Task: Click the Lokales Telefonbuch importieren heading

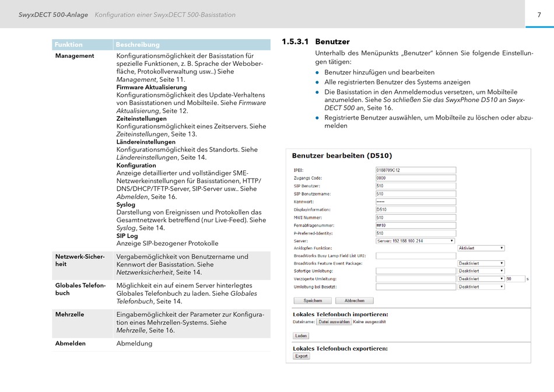Action: (x=340, y=314)
